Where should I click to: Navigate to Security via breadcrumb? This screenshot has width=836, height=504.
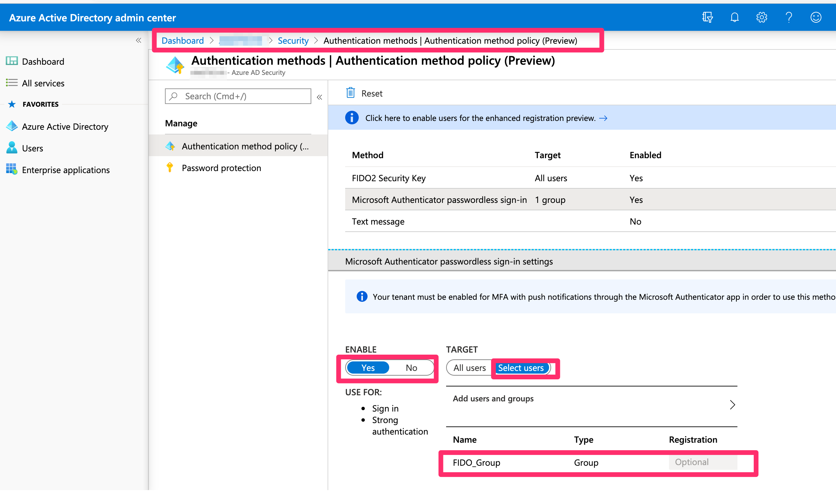tap(293, 40)
